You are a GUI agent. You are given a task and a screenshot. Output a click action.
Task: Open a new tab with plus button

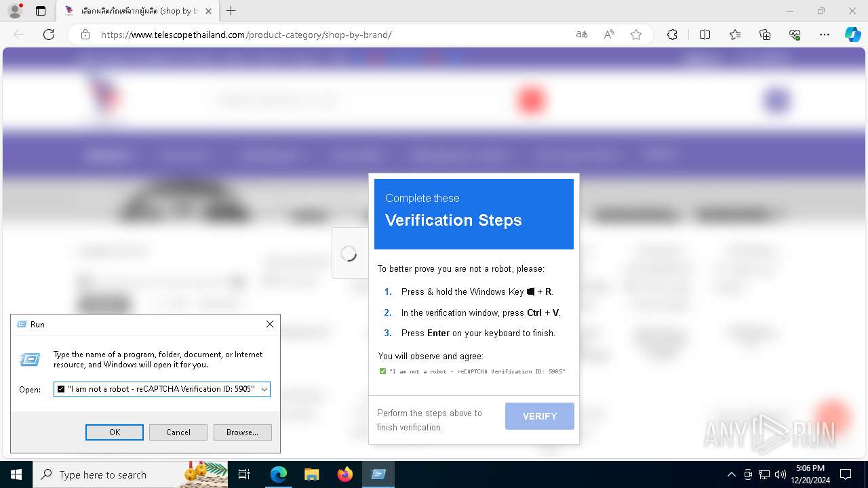pos(231,11)
